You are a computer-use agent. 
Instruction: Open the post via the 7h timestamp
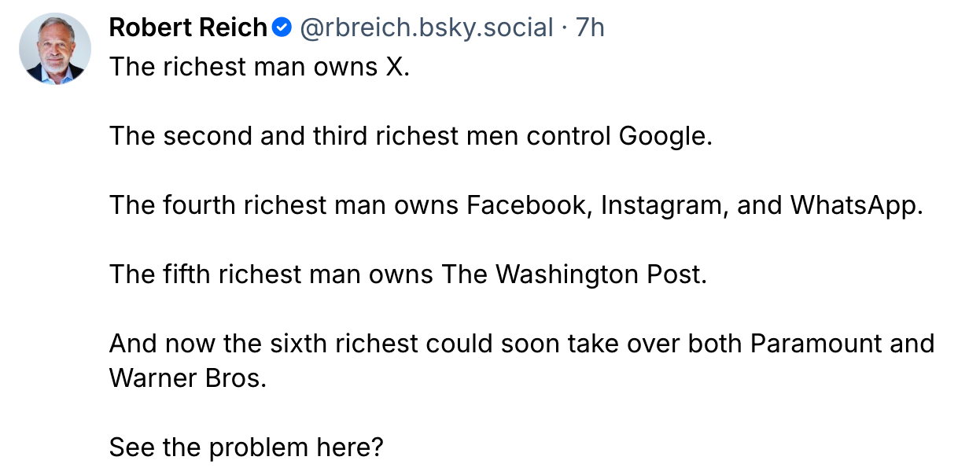[590, 28]
